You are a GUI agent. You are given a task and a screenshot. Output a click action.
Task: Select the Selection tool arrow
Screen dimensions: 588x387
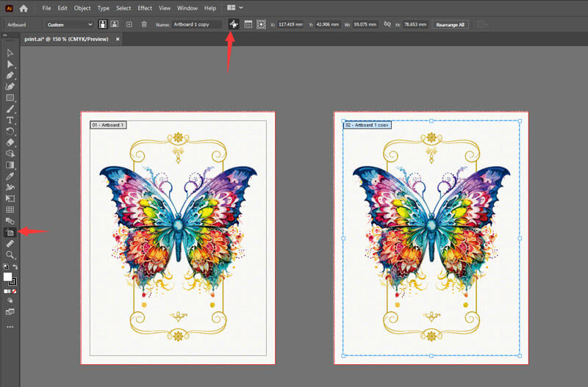(10, 53)
